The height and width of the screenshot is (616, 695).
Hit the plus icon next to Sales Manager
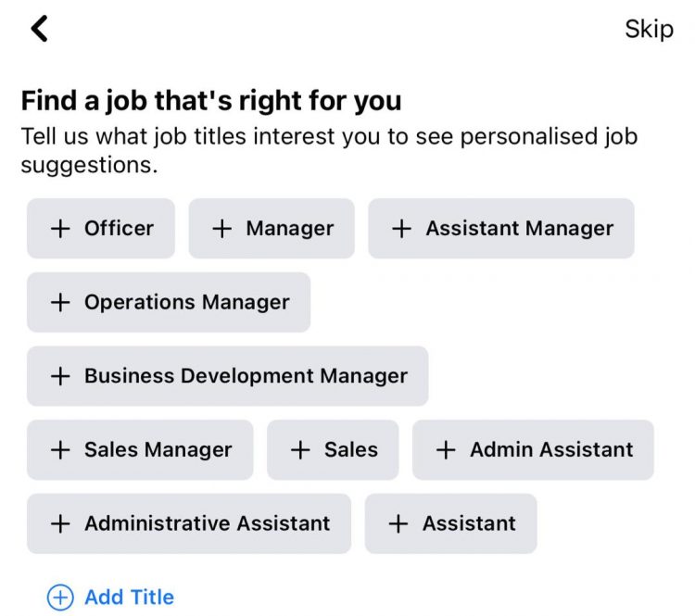tap(60, 450)
